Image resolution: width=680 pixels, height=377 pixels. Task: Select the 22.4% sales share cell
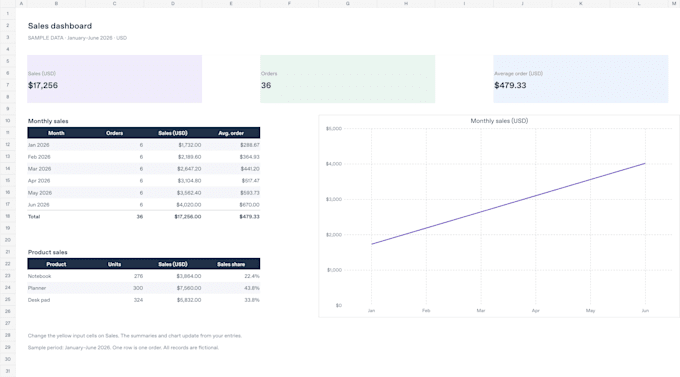click(x=231, y=276)
